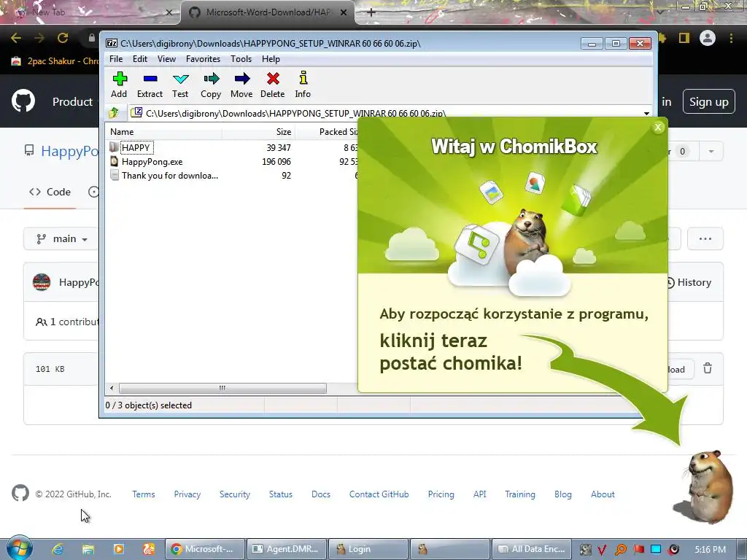Open the Product menu on GitHub
This screenshot has width=747, height=560.
(72, 102)
